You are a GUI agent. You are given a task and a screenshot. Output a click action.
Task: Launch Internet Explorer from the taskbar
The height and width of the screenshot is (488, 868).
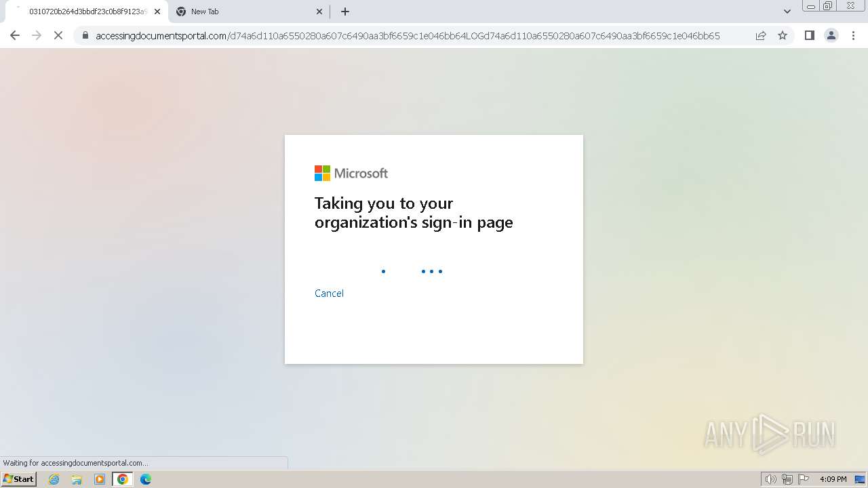coord(54,479)
